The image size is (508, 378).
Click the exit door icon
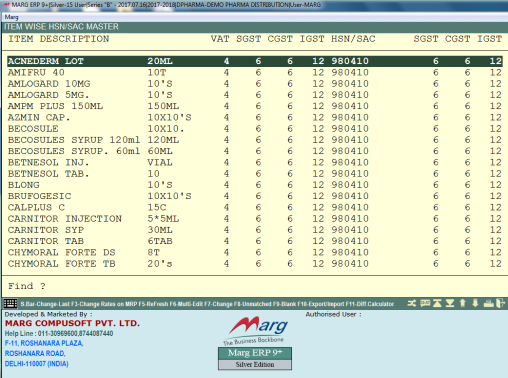(500, 303)
